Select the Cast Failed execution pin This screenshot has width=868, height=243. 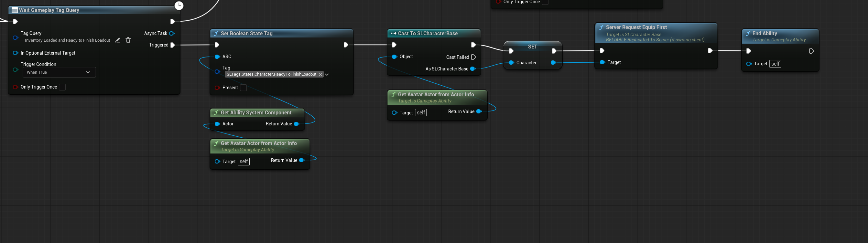(x=473, y=57)
